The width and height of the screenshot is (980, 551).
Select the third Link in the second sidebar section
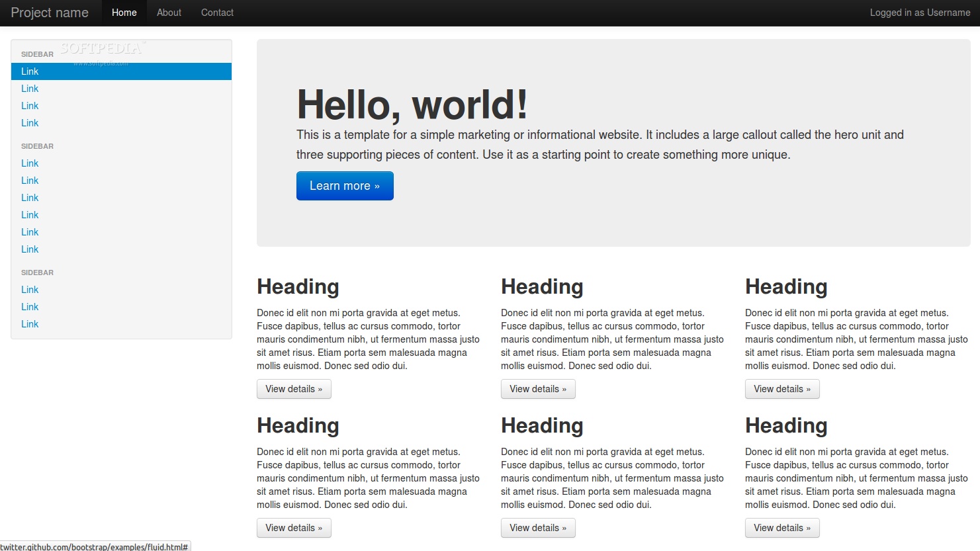click(x=30, y=197)
